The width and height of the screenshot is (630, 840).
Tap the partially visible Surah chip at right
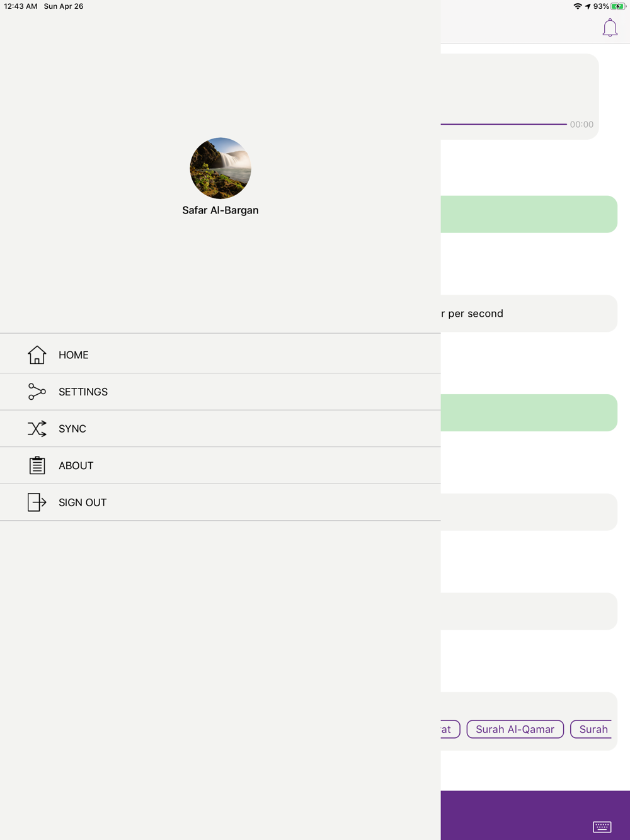coord(592,729)
